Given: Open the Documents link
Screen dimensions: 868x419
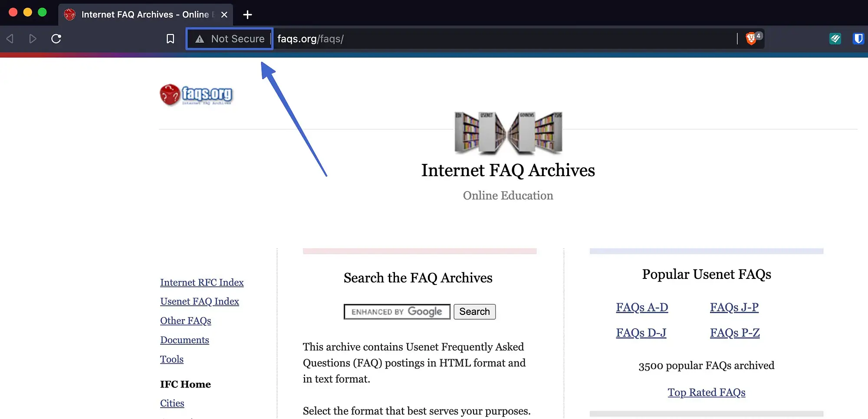Looking at the screenshot, I should point(184,340).
